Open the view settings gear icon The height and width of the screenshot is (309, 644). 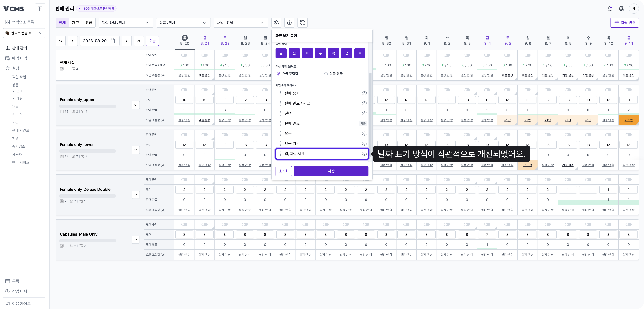[276, 23]
